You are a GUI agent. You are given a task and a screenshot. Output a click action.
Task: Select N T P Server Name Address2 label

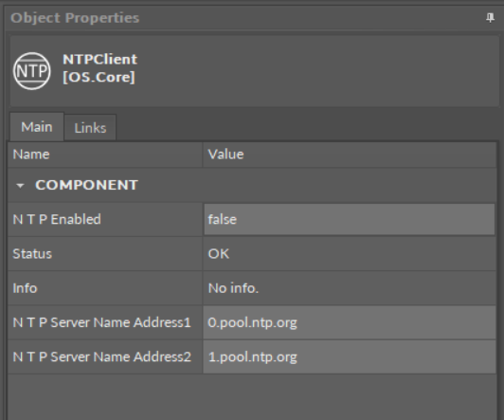click(102, 357)
